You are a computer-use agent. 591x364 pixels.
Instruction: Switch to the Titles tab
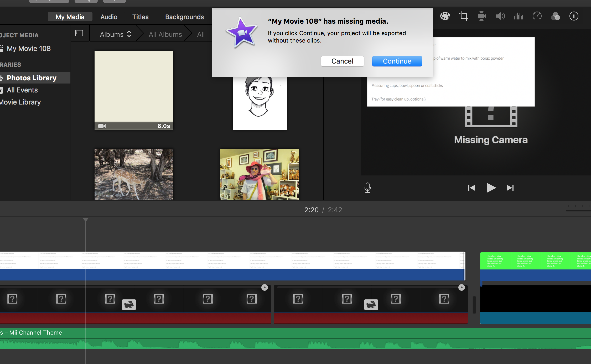coord(140,17)
